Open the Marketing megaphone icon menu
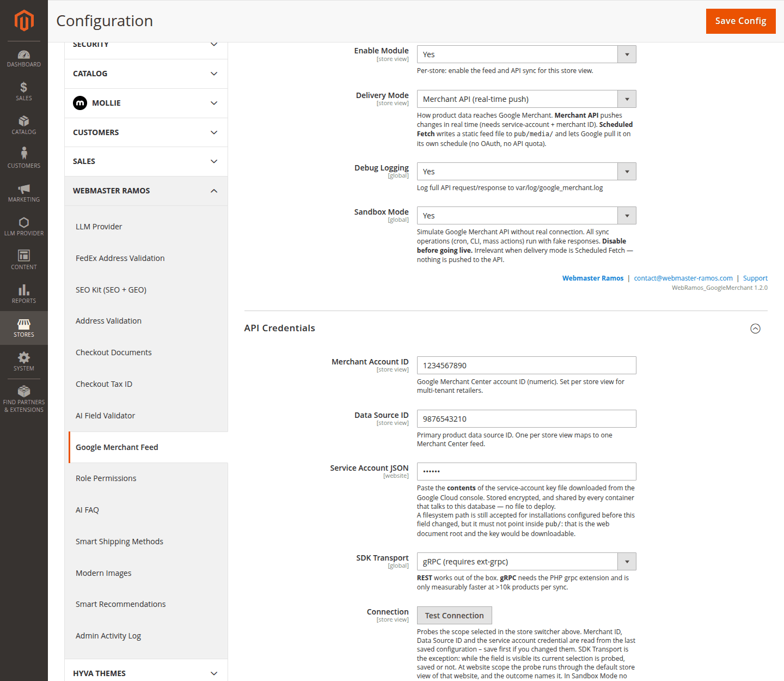This screenshot has height=681, width=784. [x=24, y=192]
